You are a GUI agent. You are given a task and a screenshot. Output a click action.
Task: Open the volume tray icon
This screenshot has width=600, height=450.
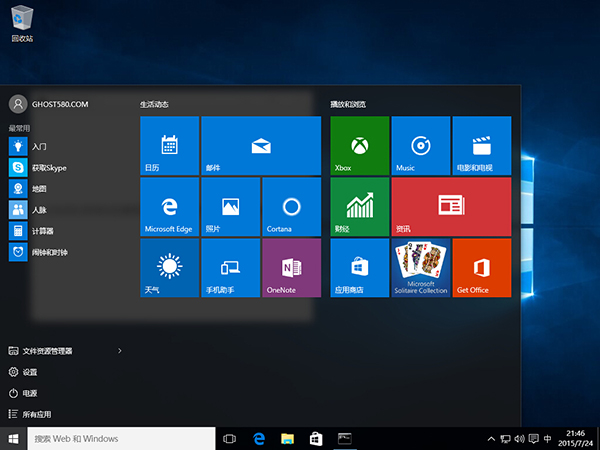pyautogui.click(x=519, y=439)
